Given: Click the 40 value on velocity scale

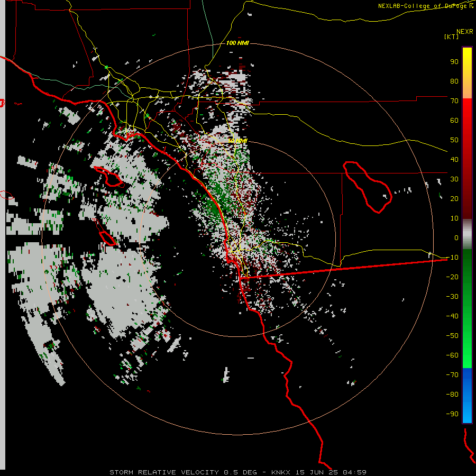Looking at the screenshot, I should coord(454,159).
